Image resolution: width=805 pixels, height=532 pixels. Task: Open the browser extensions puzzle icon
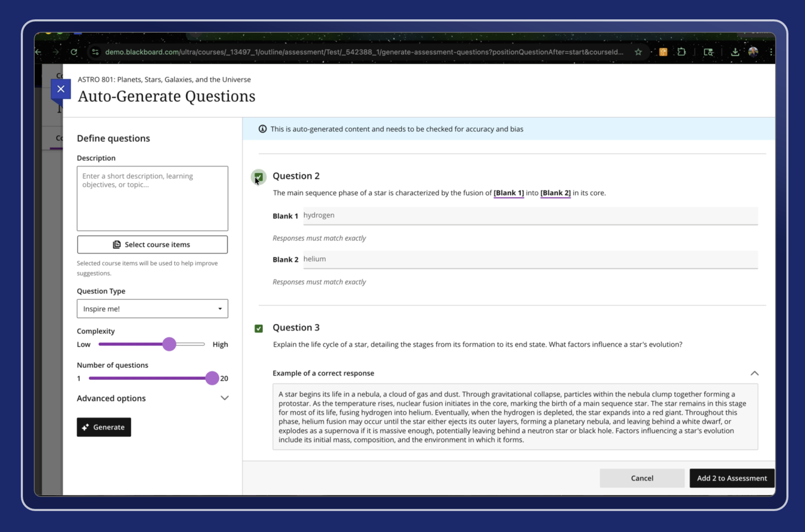pyautogui.click(x=681, y=52)
